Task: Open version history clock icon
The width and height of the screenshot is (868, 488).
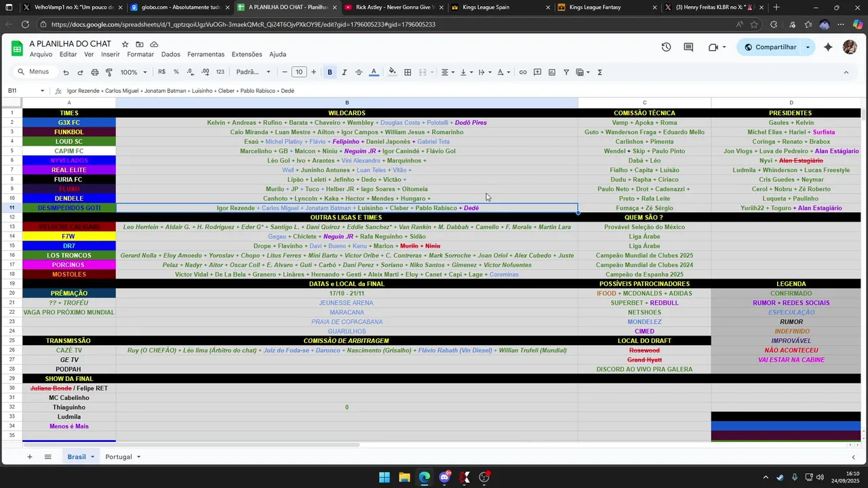Action: 666,47
